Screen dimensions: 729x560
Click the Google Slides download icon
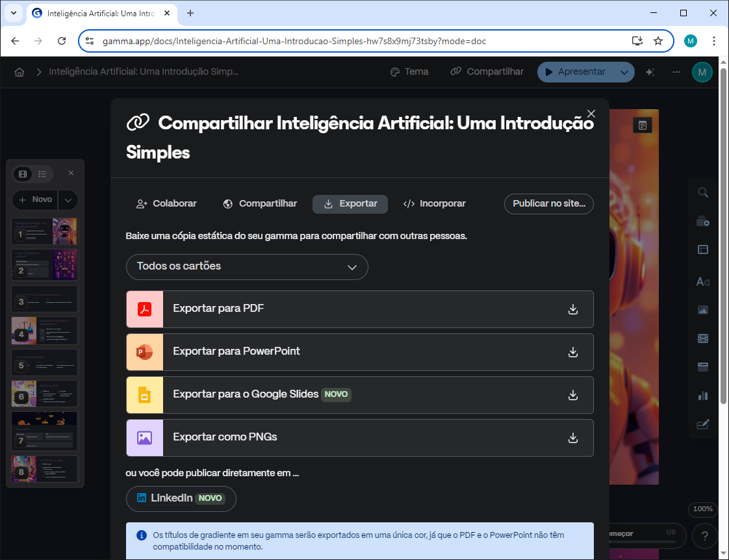click(x=572, y=395)
